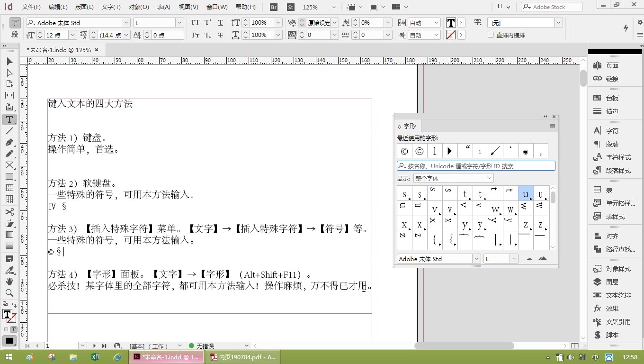The width and height of the screenshot is (644, 364).
Task: Open the 图层 panel
Action: (612, 282)
